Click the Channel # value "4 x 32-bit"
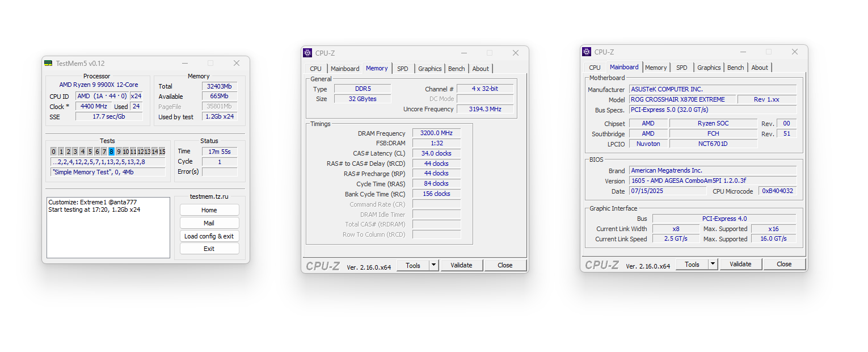The width and height of the screenshot is (868, 352). (x=485, y=89)
